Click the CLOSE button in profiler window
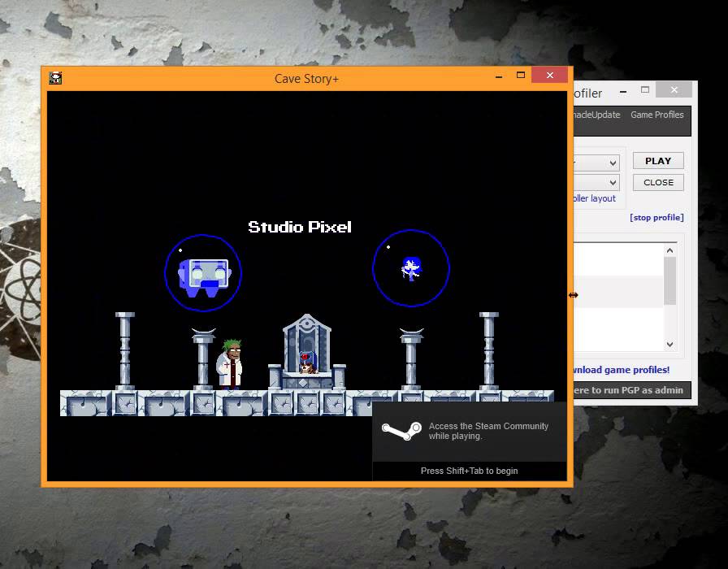728x569 pixels. tap(658, 182)
